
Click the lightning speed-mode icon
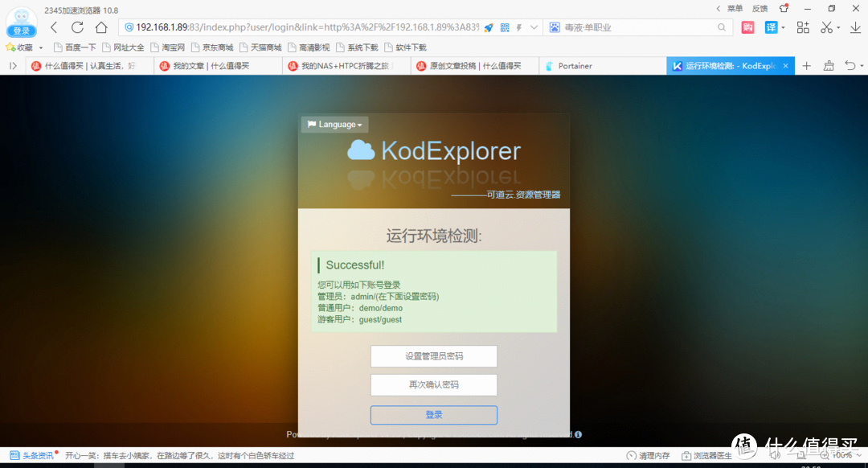coord(519,27)
